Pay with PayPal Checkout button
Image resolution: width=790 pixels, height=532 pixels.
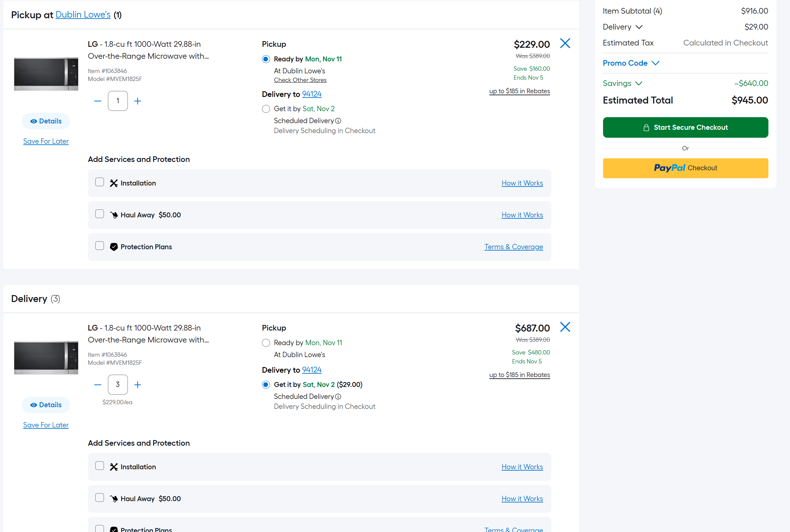coord(685,168)
